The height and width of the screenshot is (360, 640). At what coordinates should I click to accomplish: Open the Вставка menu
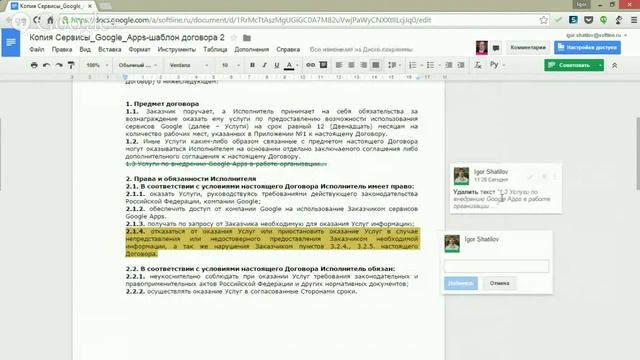[x=110, y=49]
